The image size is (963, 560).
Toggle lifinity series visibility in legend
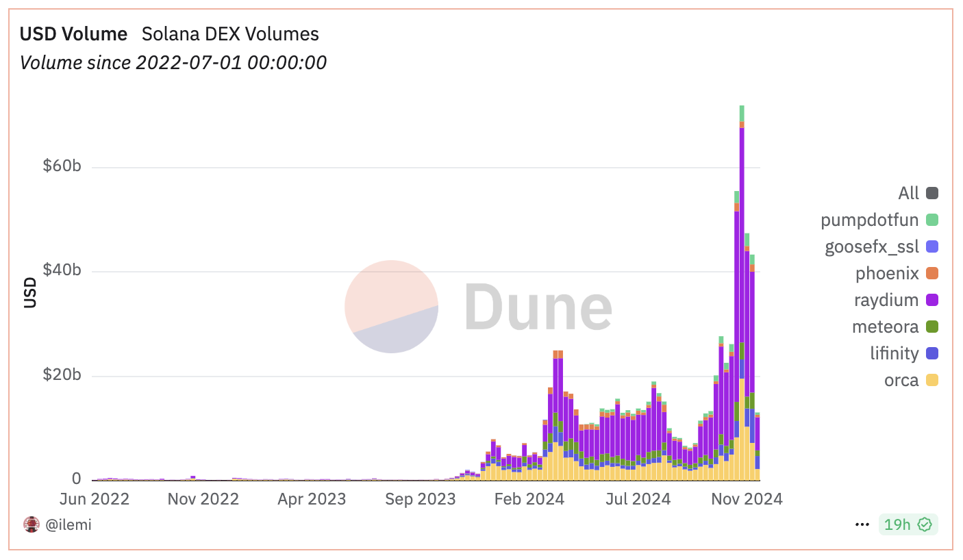point(892,353)
